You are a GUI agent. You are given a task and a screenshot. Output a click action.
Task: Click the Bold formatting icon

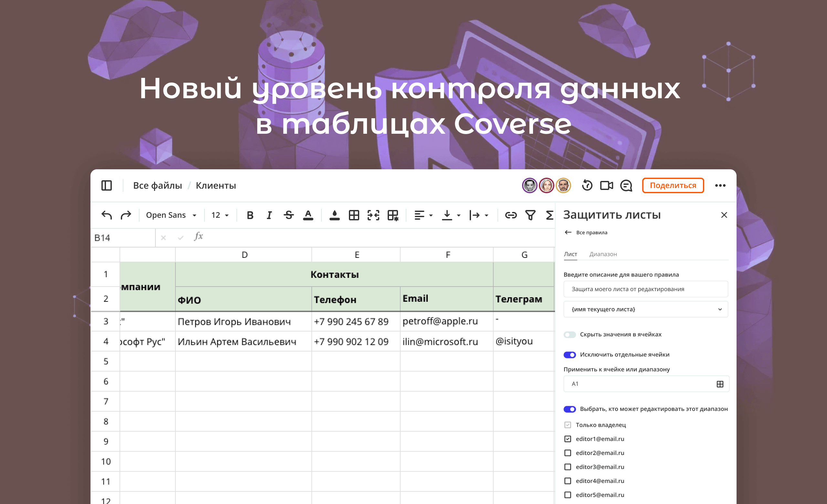[x=250, y=215]
